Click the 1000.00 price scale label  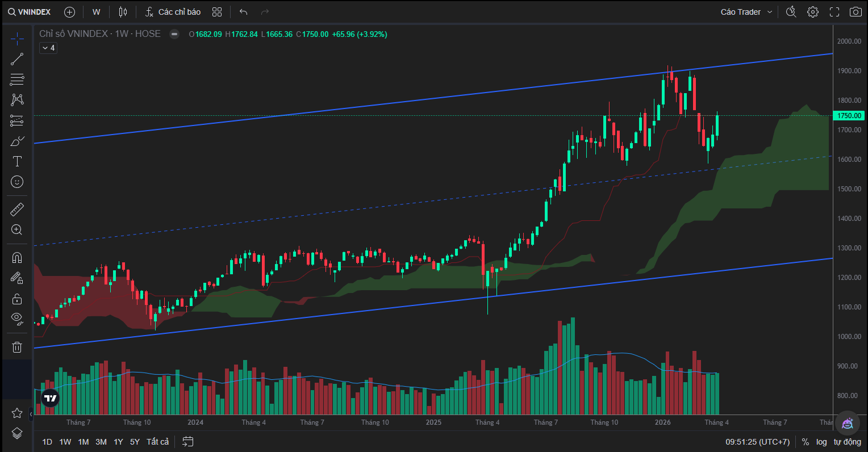[849, 337]
